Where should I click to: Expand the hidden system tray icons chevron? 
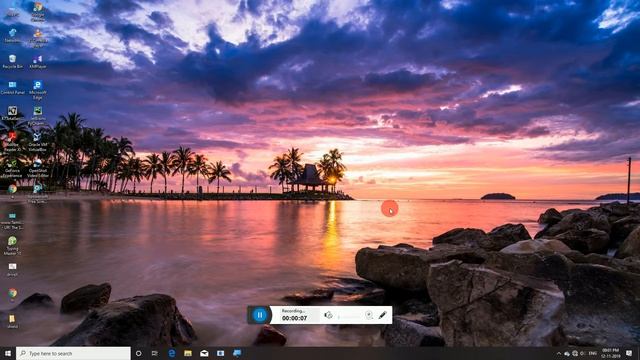559,353
